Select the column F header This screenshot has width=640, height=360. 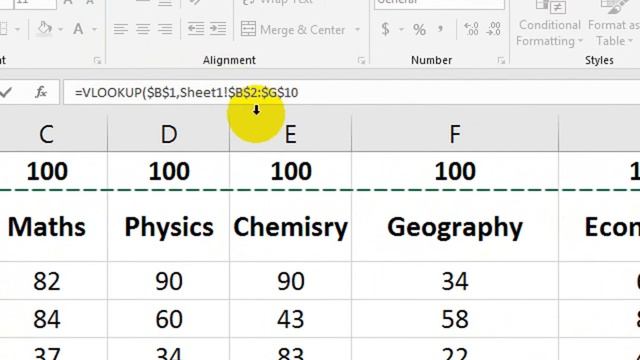click(x=455, y=134)
